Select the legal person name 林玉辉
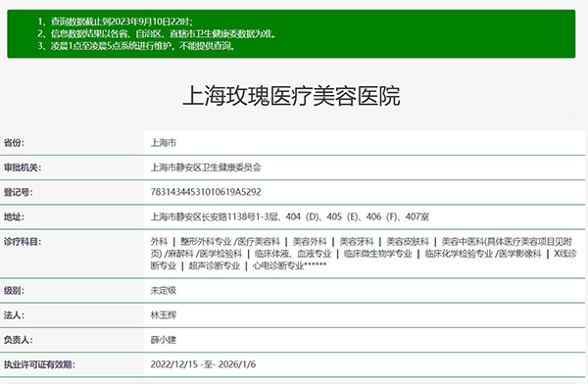This screenshot has height=384, width=588. click(x=163, y=315)
